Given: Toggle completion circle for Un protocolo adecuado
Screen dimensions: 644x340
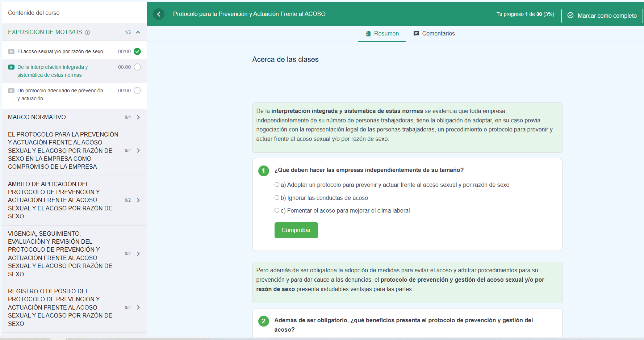Looking at the screenshot, I should click(137, 91).
